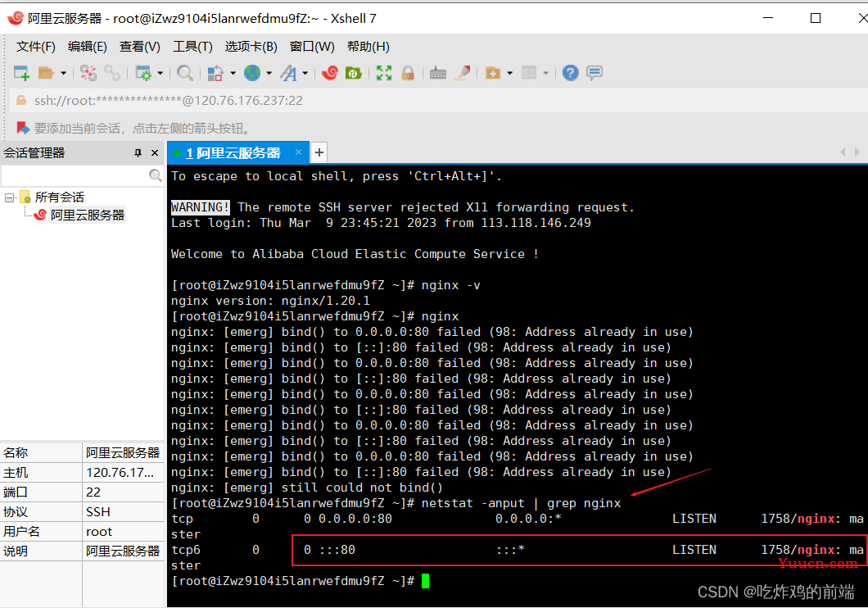The height and width of the screenshot is (608, 868).
Task: Click the 'nginx version: nginx/1.20.1' line
Action: coord(270,301)
